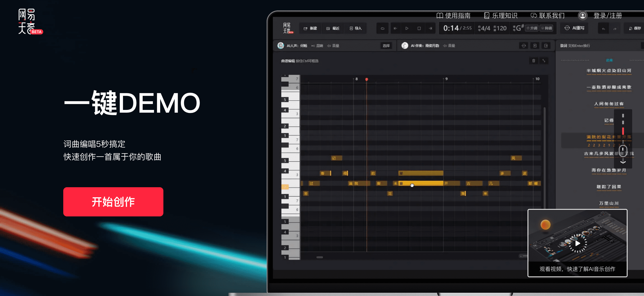The width and height of the screenshot is (644, 296).
Task: Skip to start with rewind icon
Action: pyautogui.click(x=395, y=28)
